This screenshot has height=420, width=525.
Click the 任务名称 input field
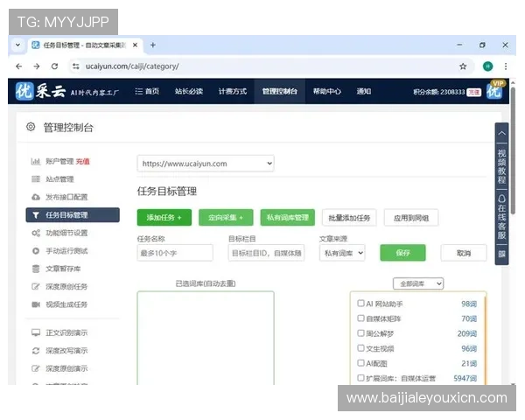tap(175, 253)
